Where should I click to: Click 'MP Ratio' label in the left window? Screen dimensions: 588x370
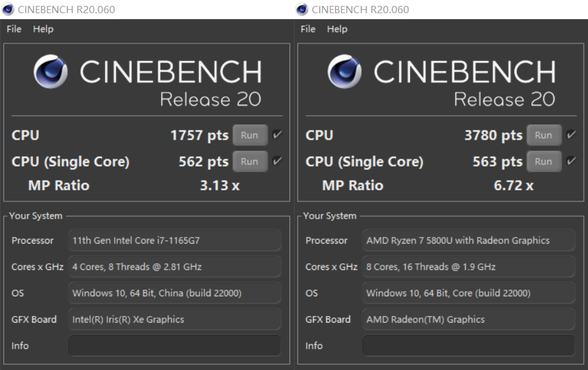(59, 186)
